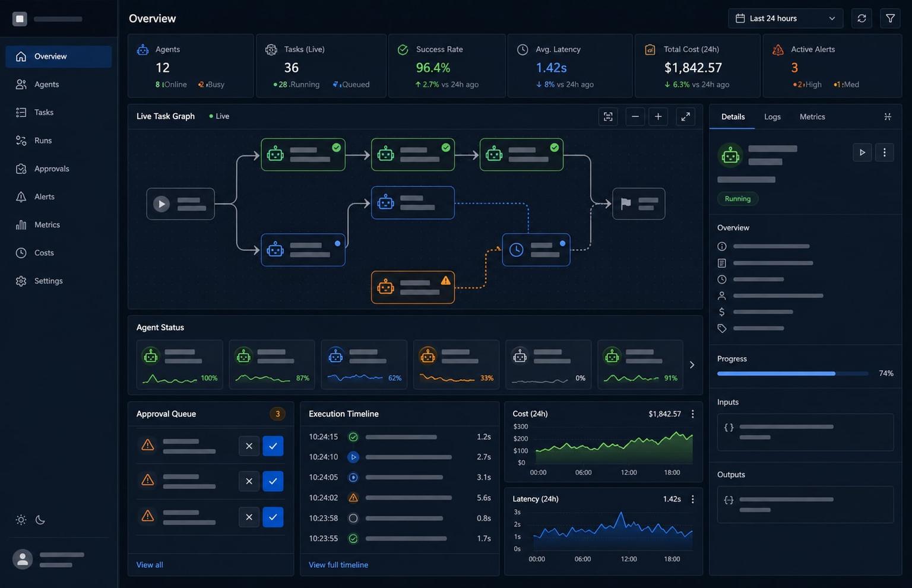
Task: Open the filter funnel icon
Action: (x=890, y=18)
